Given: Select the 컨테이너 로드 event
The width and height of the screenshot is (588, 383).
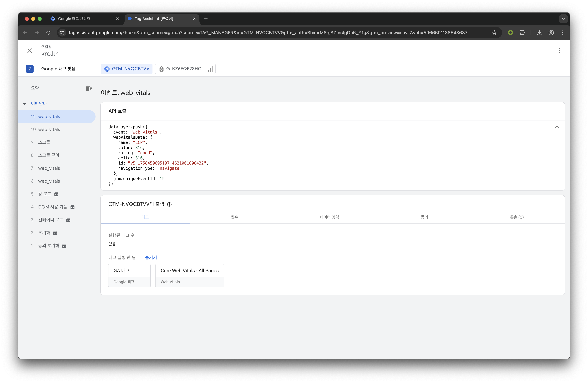Looking at the screenshot, I should click(x=50, y=220).
